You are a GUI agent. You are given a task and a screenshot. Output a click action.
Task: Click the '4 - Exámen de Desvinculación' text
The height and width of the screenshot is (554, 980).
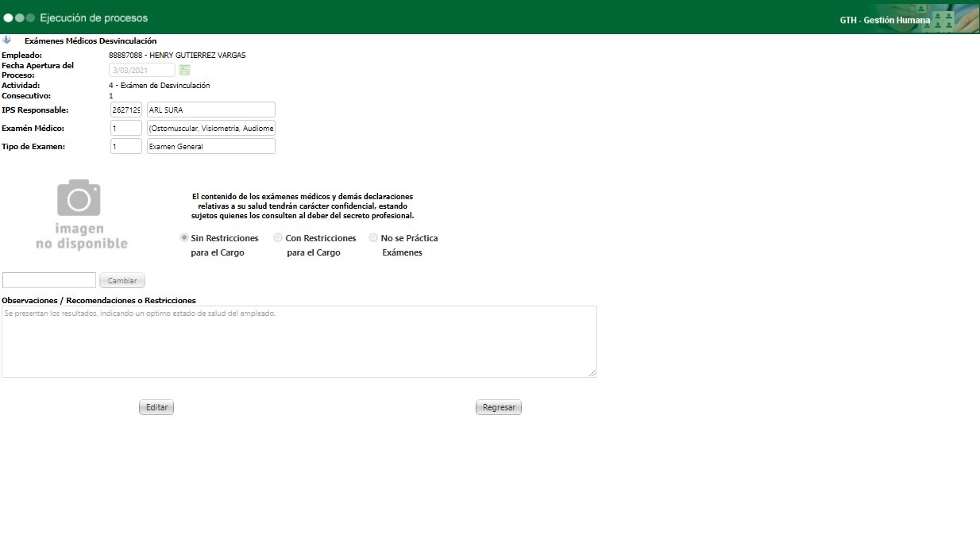coord(160,85)
